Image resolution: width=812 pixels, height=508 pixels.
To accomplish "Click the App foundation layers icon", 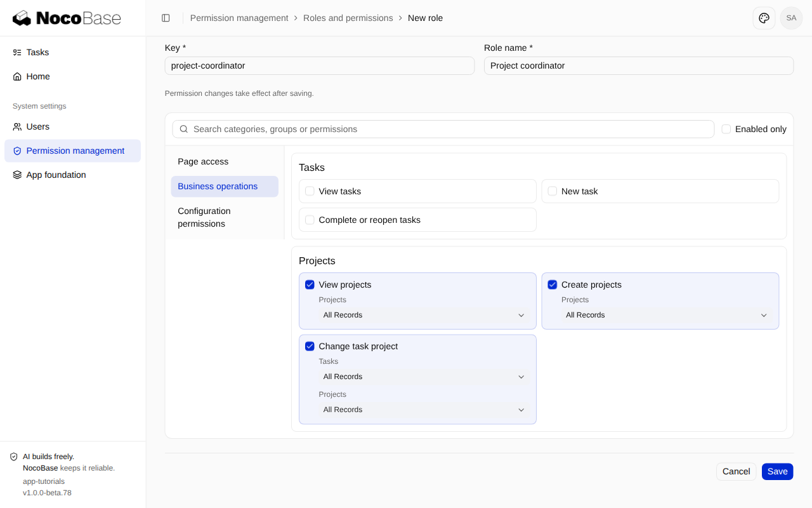I will pyautogui.click(x=17, y=175).
